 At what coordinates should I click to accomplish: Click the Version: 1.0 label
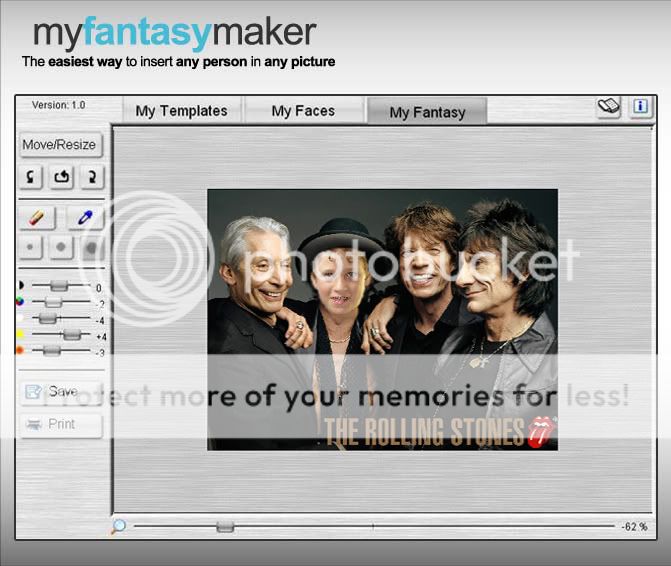[59, 105]
